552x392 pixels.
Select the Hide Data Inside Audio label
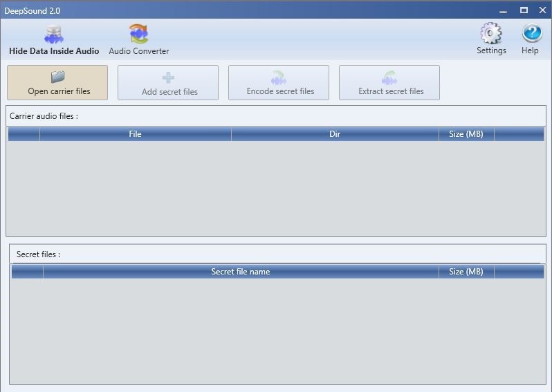(54, 51)
